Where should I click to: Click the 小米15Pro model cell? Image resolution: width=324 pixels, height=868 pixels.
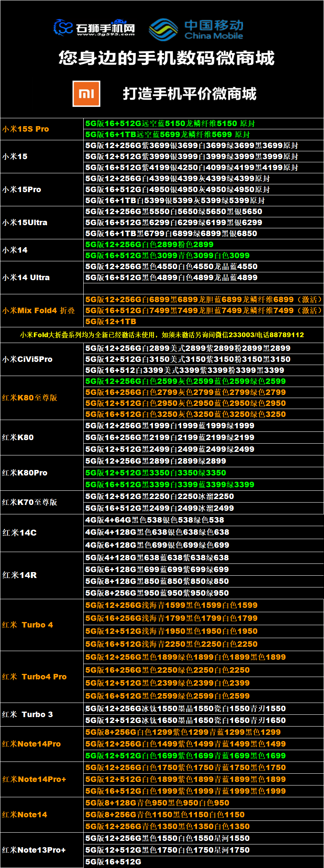42,189
